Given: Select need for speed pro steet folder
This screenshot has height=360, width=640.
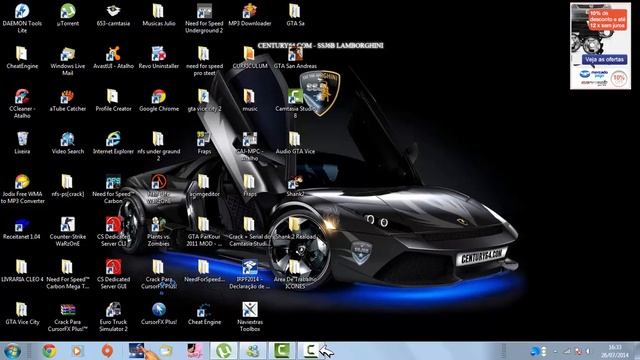Looking at the screenshot, I should point(204,61).
